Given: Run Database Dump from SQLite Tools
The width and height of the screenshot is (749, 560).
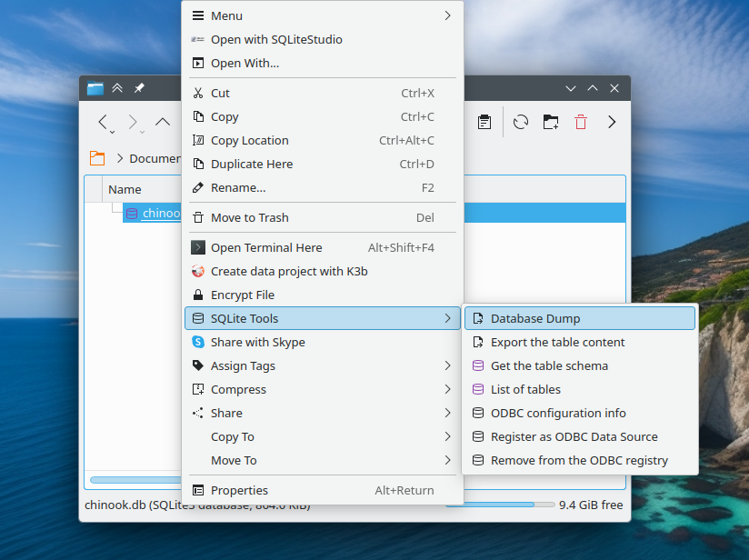Looking at the screenshot, I should 580,318.
